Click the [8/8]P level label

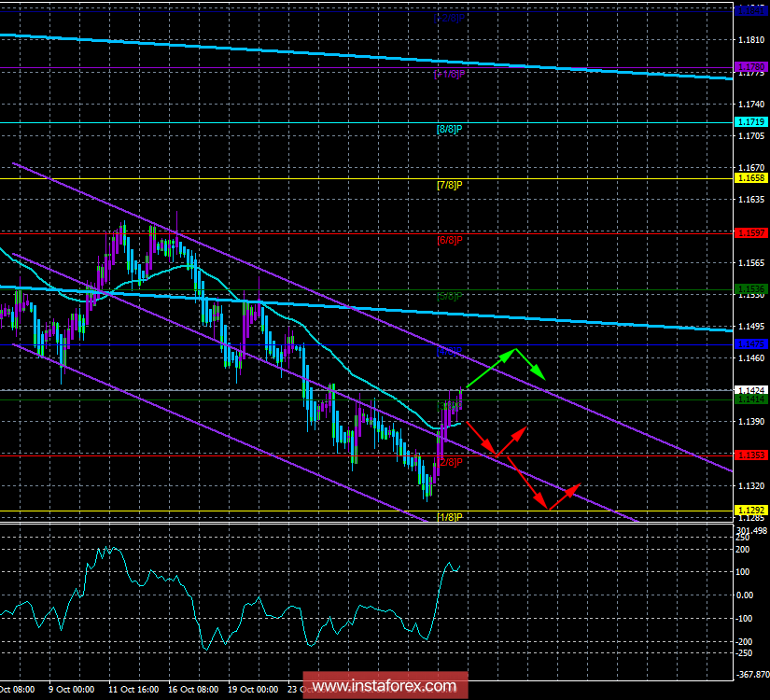pyautogui.click(x=448, y=129)
